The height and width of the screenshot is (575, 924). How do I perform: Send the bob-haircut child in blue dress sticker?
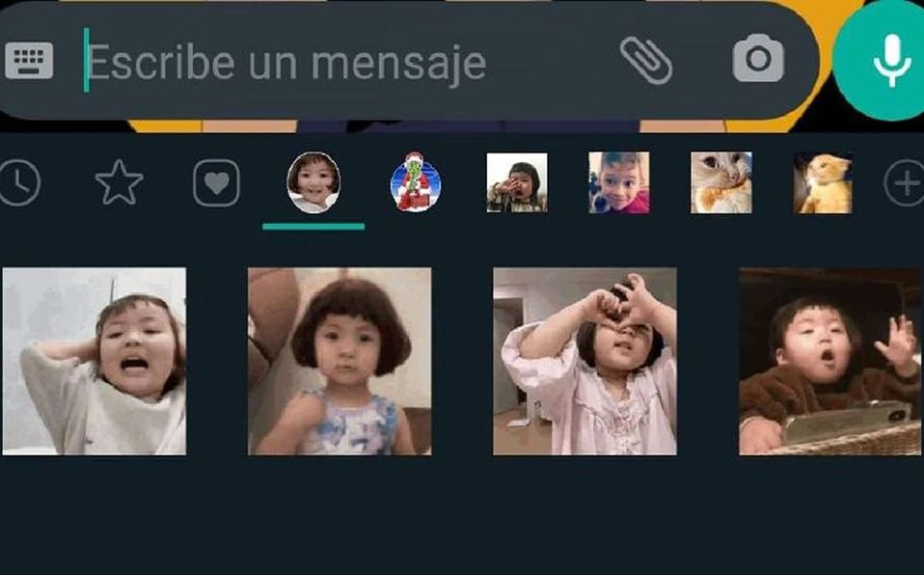pos(340,362)
